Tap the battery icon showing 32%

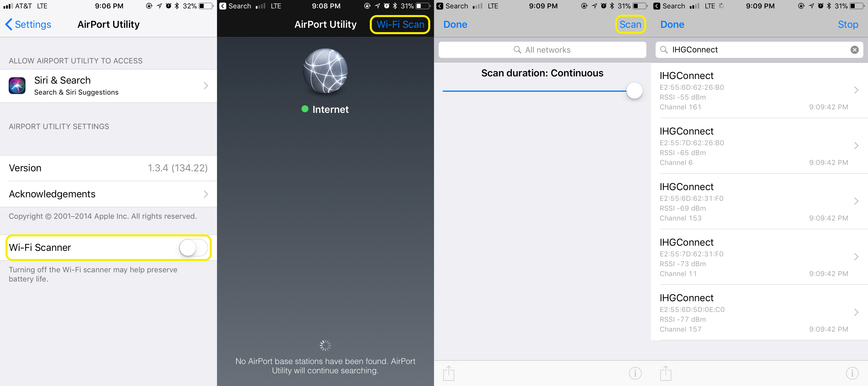pyautogui.click(x=206, y=6)
